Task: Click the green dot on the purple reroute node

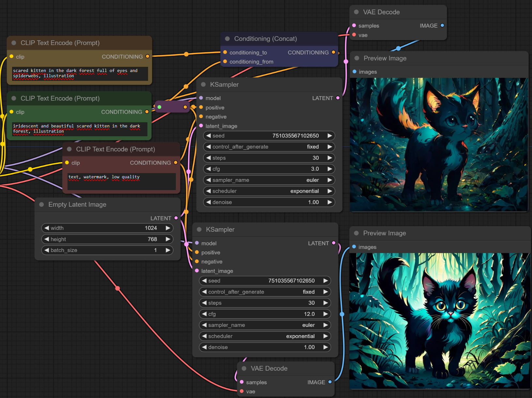Action: [160, 107]
